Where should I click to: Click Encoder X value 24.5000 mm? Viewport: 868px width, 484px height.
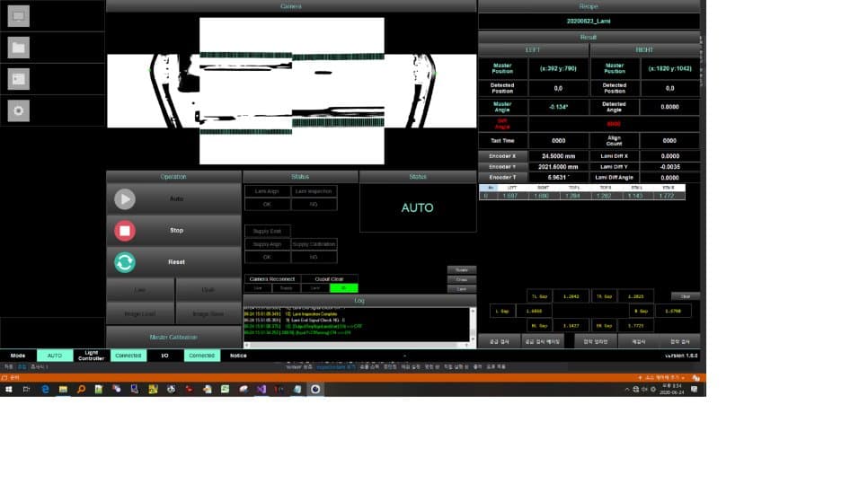click(558, 156)
